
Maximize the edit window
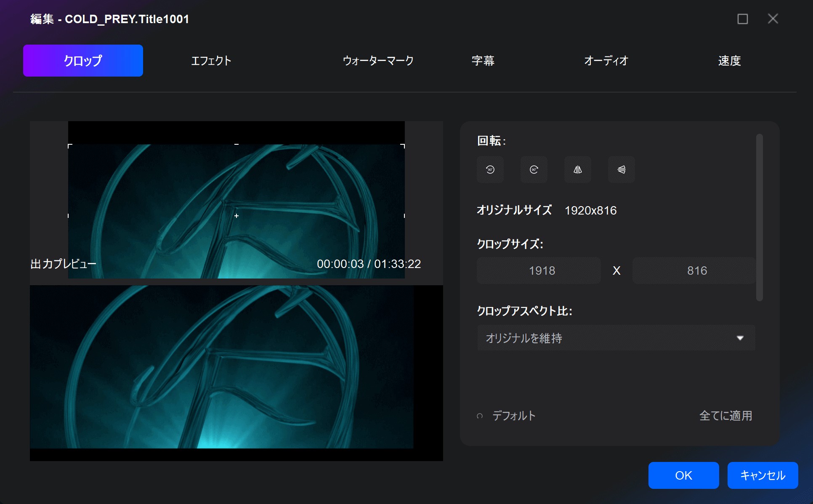743,19
